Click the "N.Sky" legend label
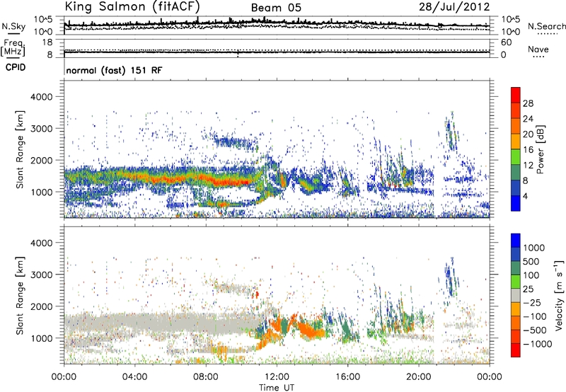The image size is (566, 392). (13, 26)
